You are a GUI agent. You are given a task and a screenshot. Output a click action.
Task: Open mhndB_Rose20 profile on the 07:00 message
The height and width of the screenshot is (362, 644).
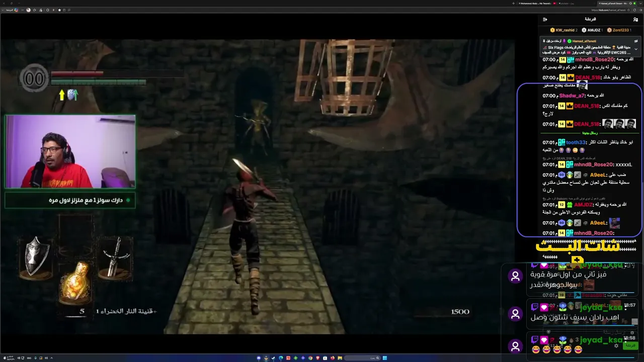(595, 60)
